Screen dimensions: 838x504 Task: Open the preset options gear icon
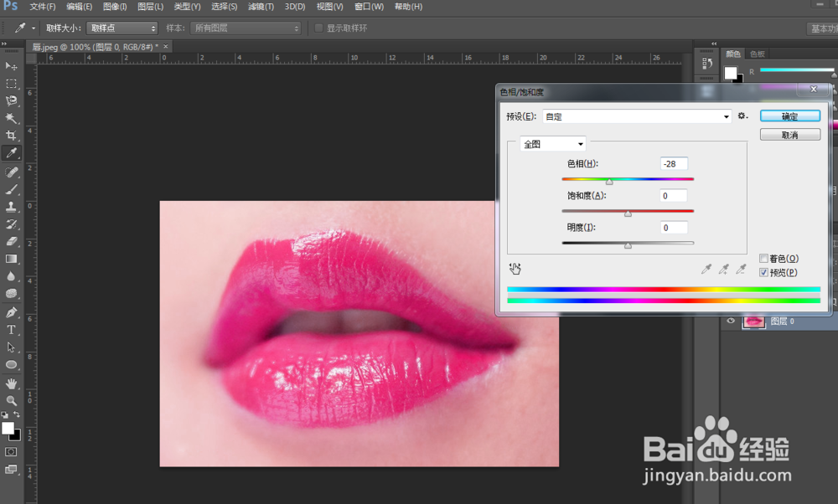pyautogui.click(x=742, y=116)
